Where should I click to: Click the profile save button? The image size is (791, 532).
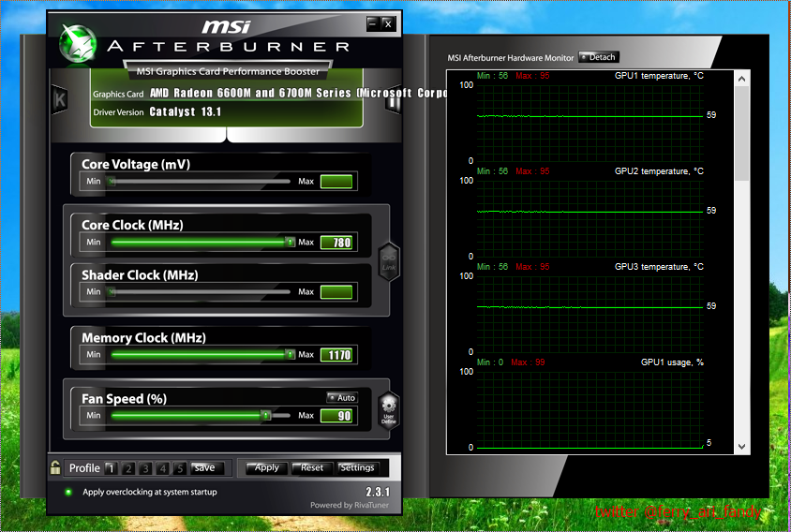coord(205,468)
